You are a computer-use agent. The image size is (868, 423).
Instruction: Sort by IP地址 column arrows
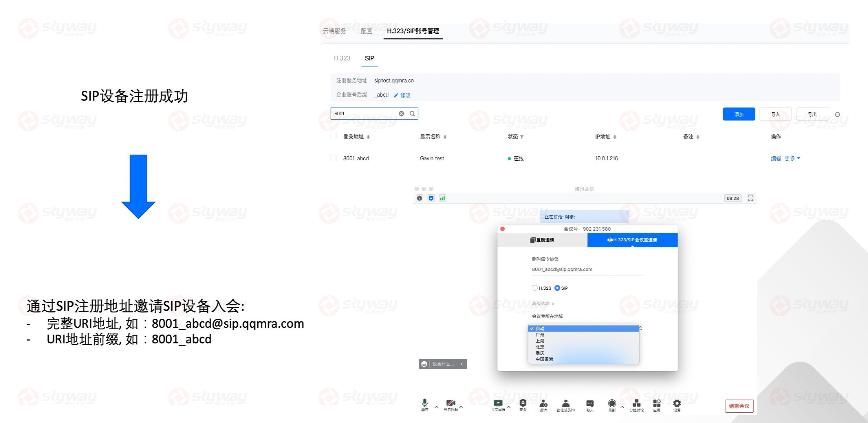pos(615,137)
